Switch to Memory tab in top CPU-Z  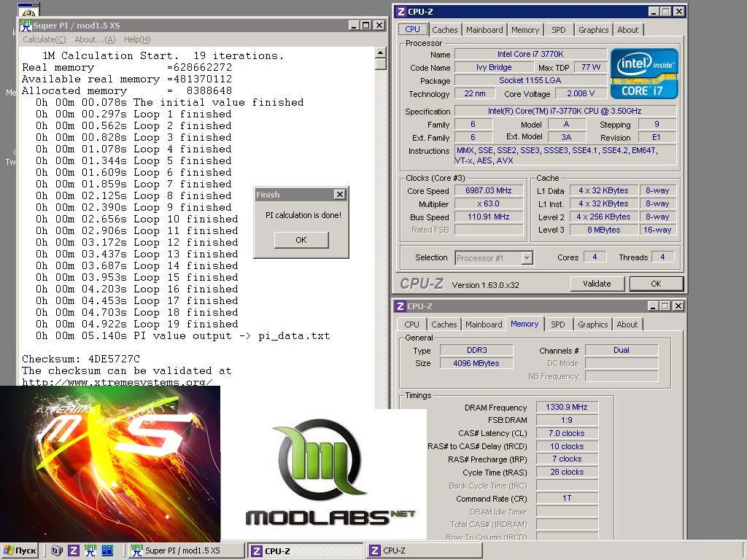(525, 30)
